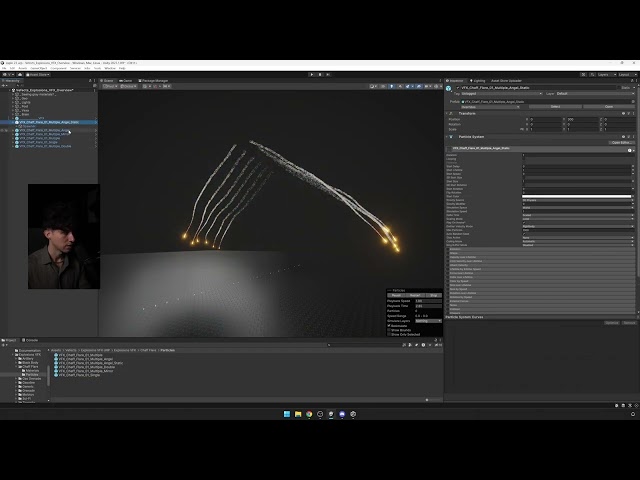
Task: Switch to the Package Manager tab
Action: pos(153,81)
